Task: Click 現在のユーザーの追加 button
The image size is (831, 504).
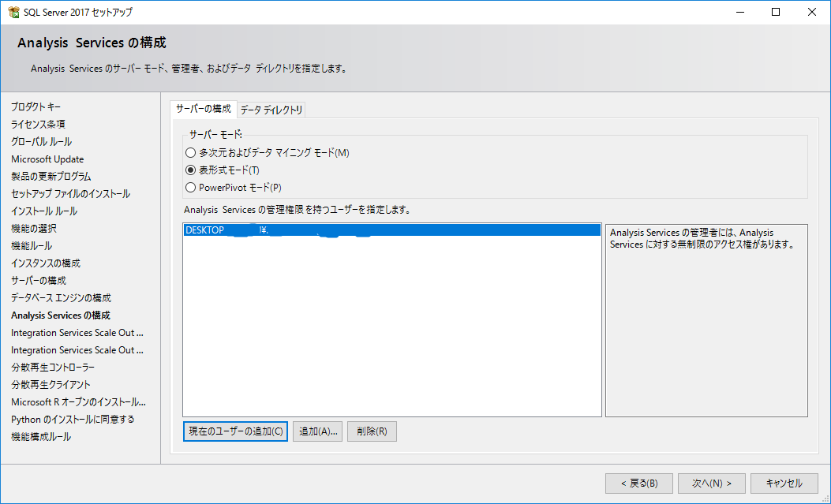Action: coord(235,431)
